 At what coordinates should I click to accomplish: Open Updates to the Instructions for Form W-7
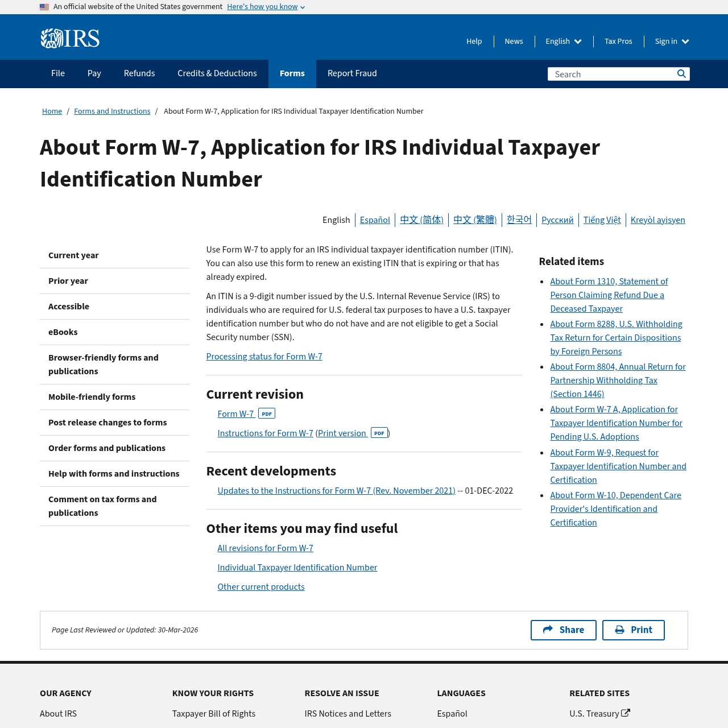click(x=336, y=491)
